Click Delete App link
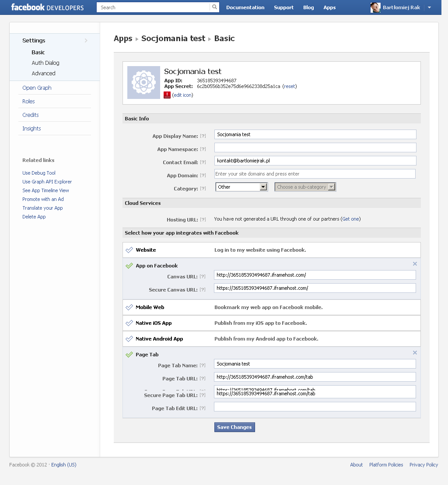Viewport: 448px width, 485px height. pos(34,217)
